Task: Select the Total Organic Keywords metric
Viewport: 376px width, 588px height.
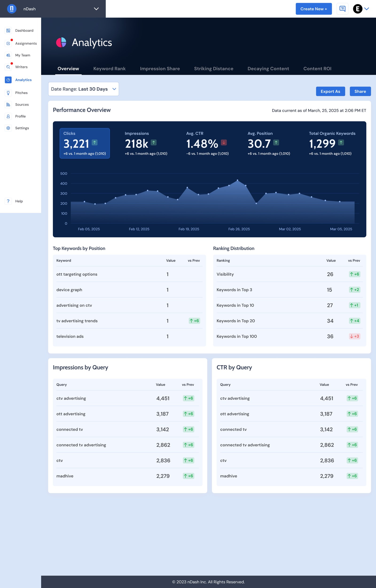Action: [332, 143]
